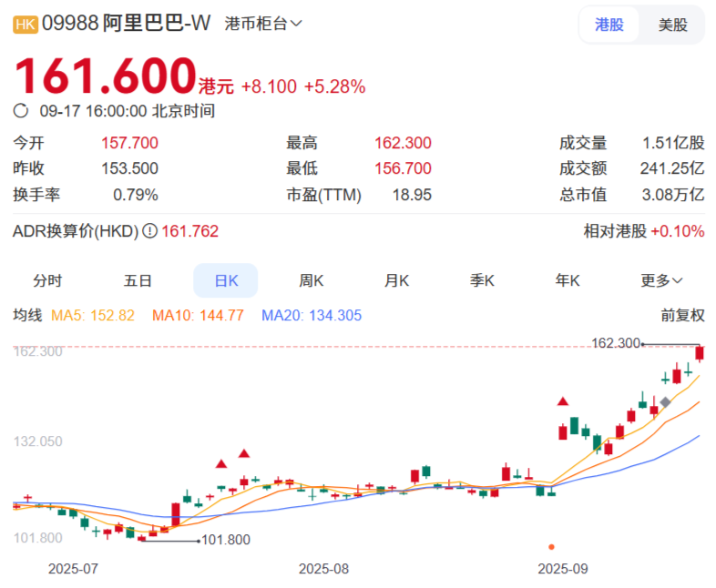This screenshot has height=588, width=716.
Task: Select the 季K chart tab
Action: coord(482,280)
